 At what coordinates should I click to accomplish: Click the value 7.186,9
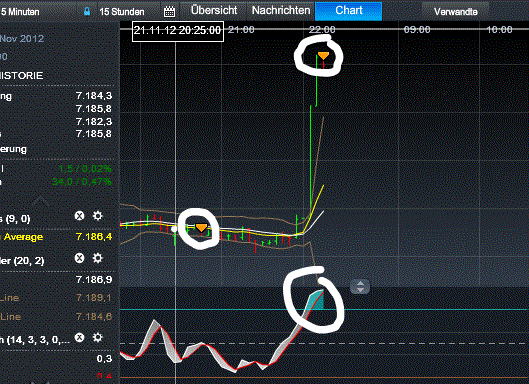click(94, 280)
